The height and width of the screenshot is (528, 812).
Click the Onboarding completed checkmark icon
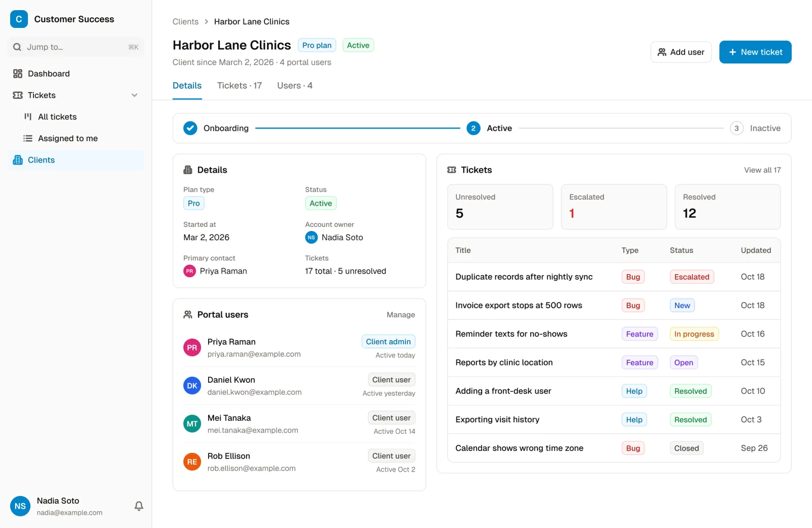tap(190, 128)
